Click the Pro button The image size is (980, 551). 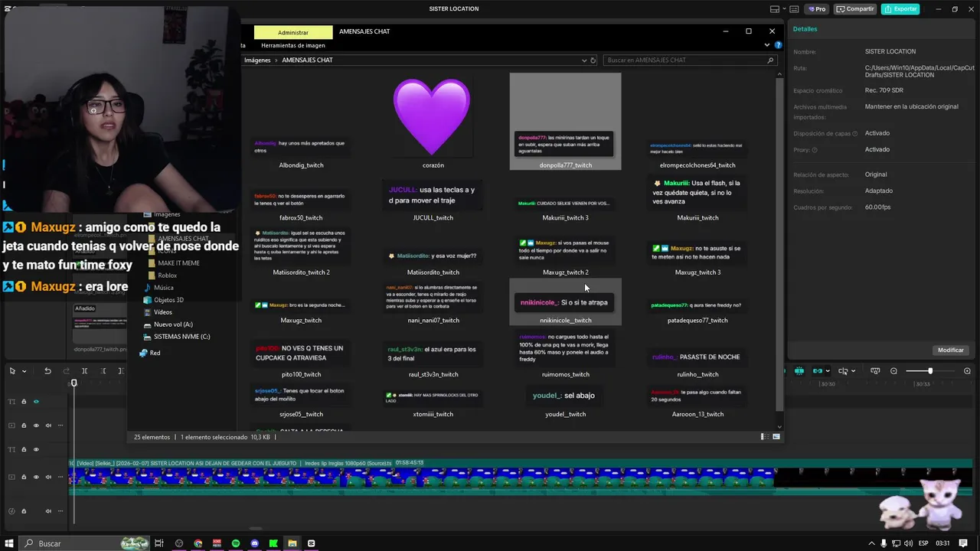pyautogui.click(x=817, y=9)
